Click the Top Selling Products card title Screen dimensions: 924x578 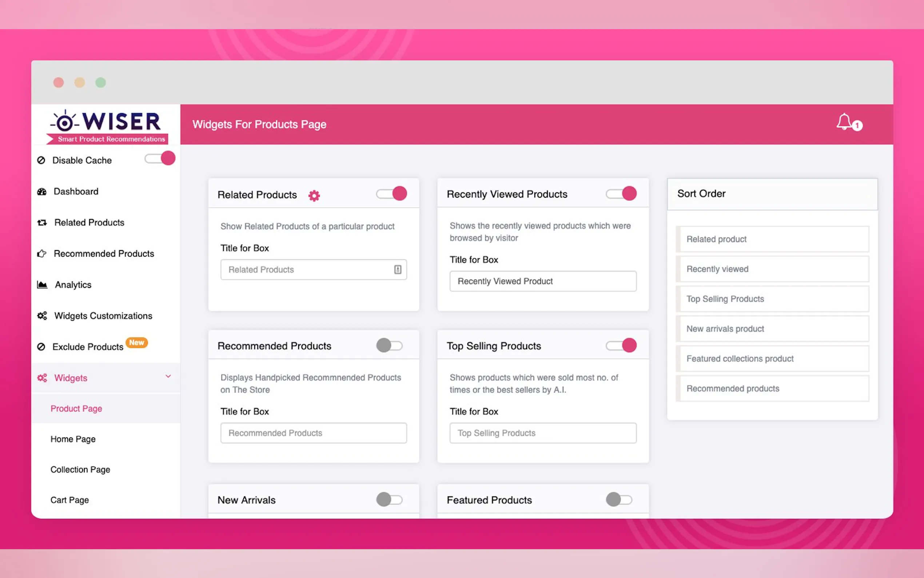coord(494,346)
